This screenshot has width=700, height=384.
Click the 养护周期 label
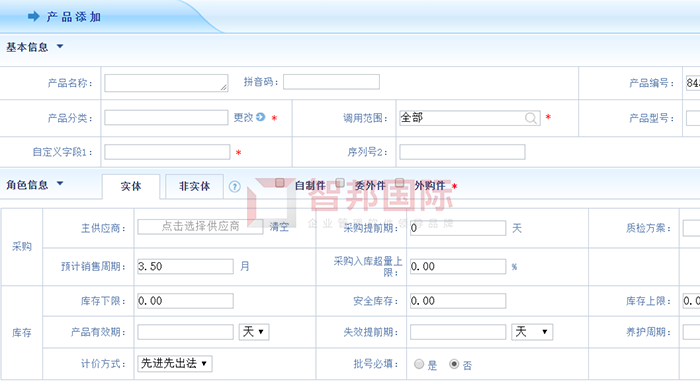(648, 332)
